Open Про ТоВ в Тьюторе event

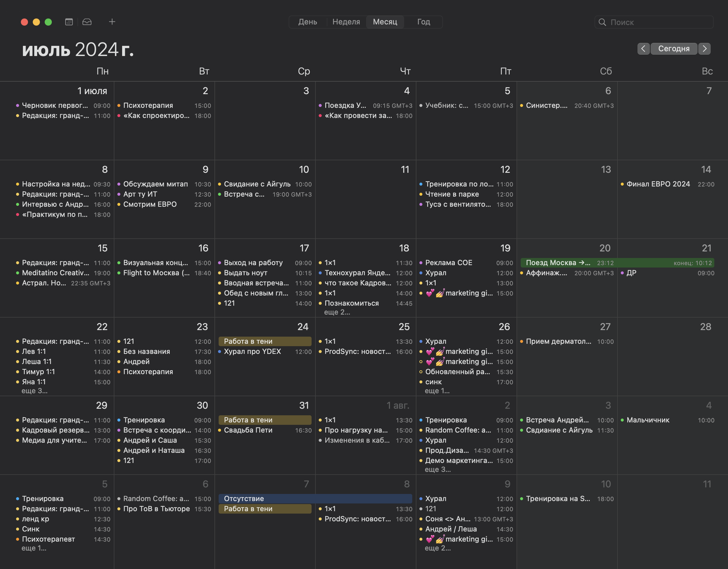click(x=164, y=509)
